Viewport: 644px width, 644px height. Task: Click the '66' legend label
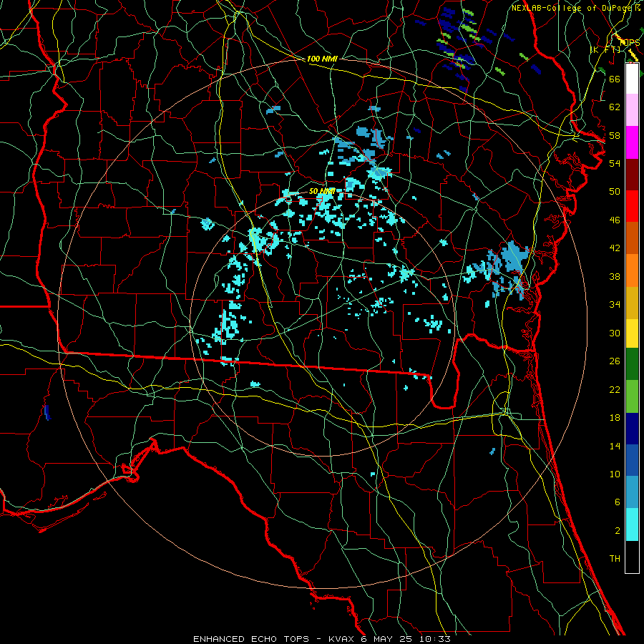pos(615,79)
